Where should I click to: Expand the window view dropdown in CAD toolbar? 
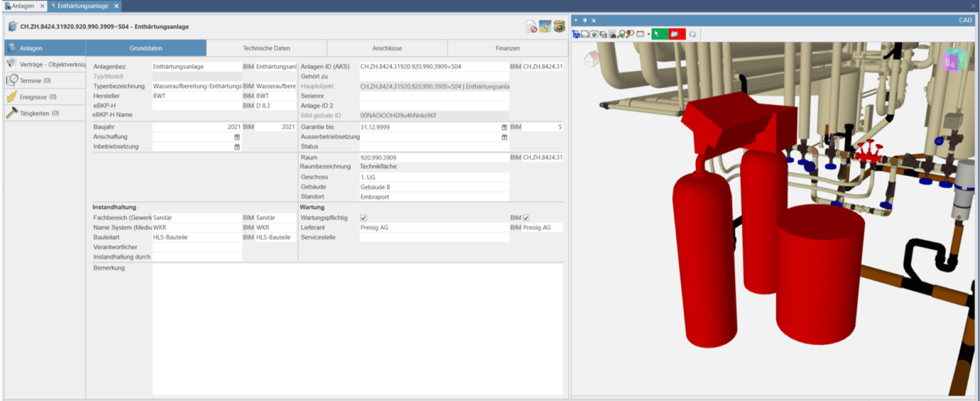tap(649, 34)
